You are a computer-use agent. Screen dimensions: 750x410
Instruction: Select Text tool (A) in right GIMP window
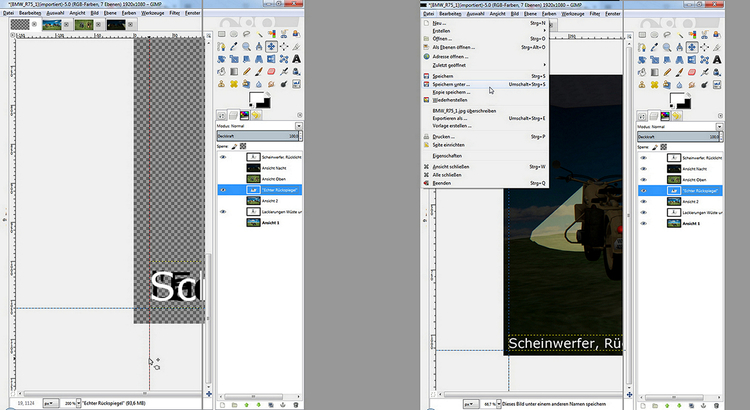pyautogui.click(x=717, y=60)
